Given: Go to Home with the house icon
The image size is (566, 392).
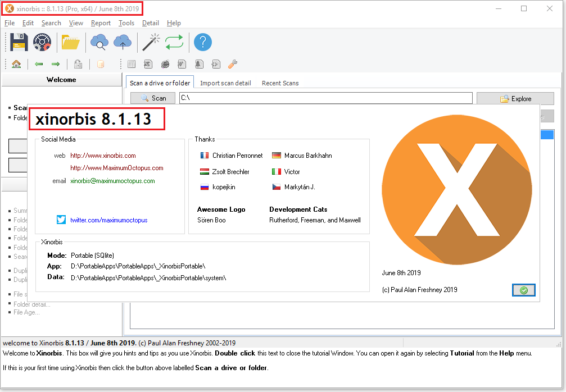Looking at the screenshot, I should [x=16, y=64].
